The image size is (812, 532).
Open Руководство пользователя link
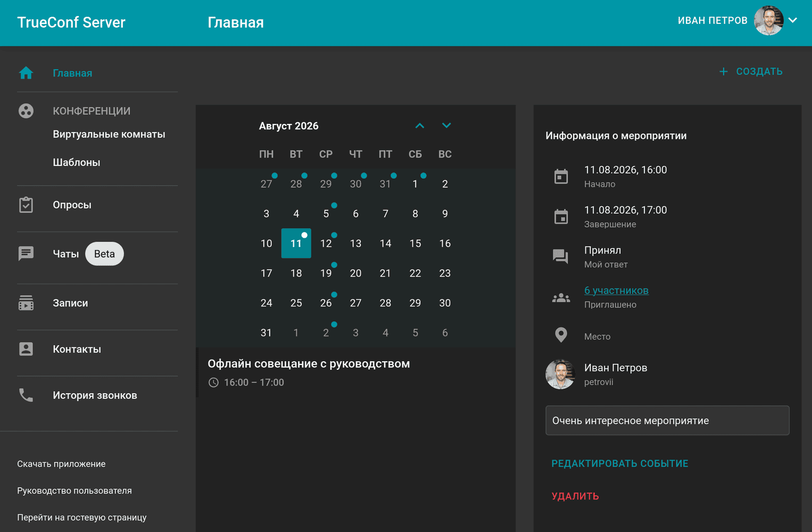click(74, 491)
